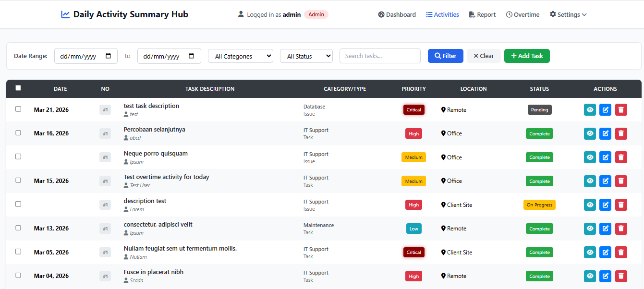Click the On Progress status badge
Viewport: 644px width, 289px height.
(539, 205)
